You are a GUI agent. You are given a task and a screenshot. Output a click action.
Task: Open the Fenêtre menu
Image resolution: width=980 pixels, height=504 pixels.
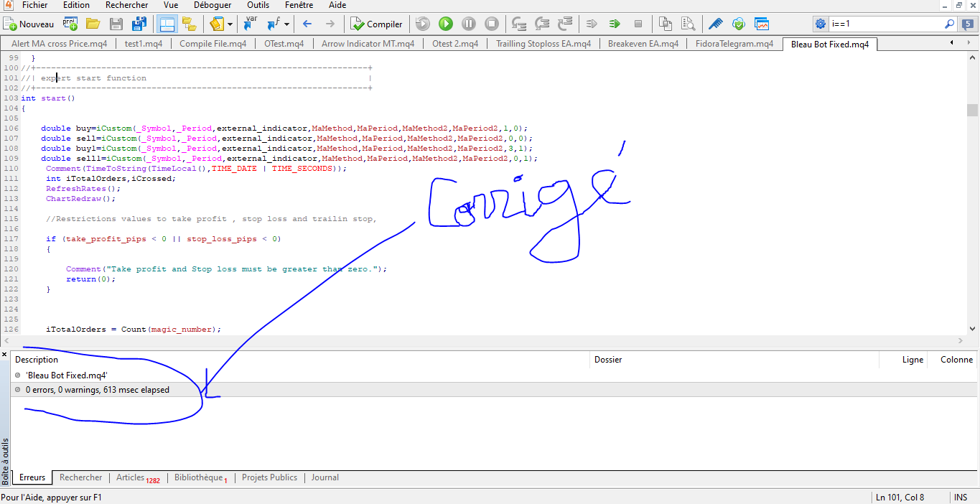pos(299,5)
